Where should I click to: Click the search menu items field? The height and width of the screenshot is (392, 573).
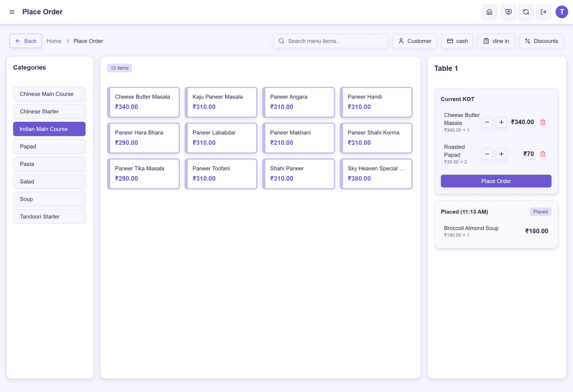click(x=328, y=41)
